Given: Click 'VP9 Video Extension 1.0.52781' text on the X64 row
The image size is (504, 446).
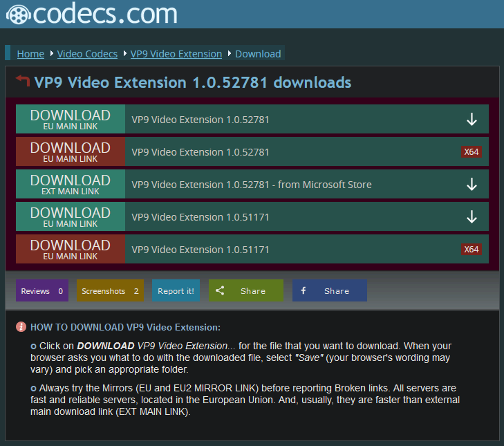Looking at the screenshot, I should 200,152.
